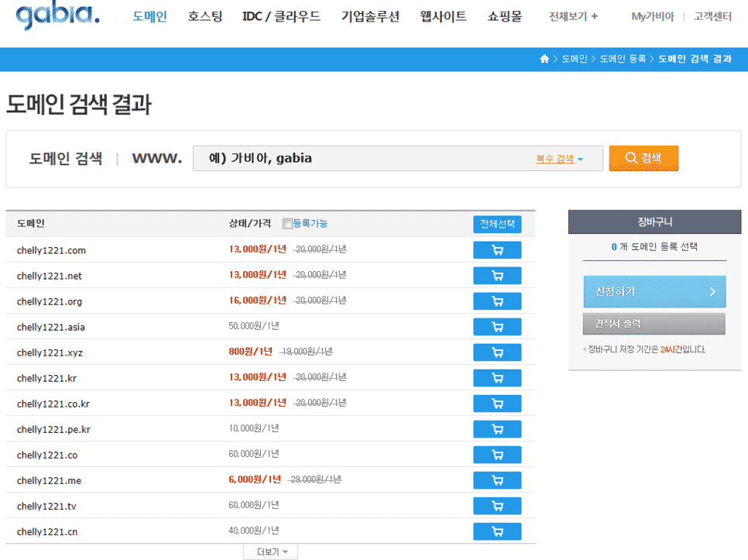Open the 호스팅 menu
Image resolution: width=748 pixels, height=560 pixels.
click(205, 16)
